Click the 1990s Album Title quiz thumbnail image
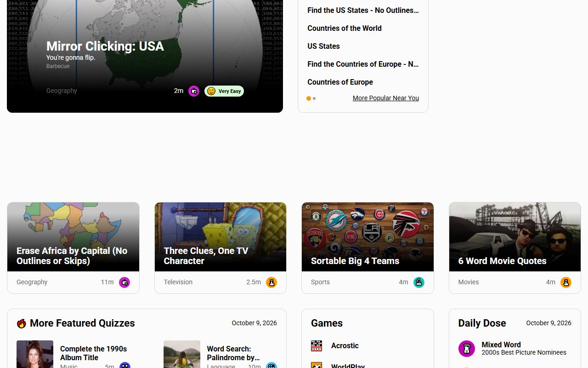Image resolution: width=588 pixels, height=368 pixels. coord(35,354)
